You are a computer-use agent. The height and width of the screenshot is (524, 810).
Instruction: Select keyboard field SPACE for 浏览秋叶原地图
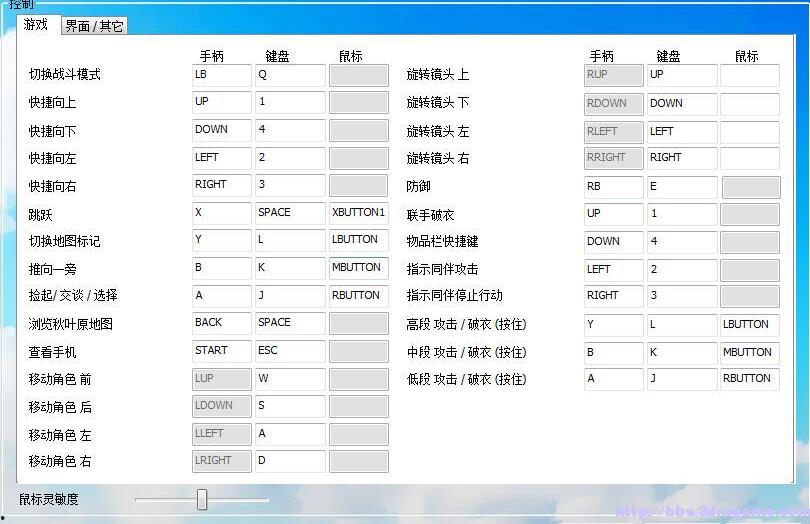290,323
